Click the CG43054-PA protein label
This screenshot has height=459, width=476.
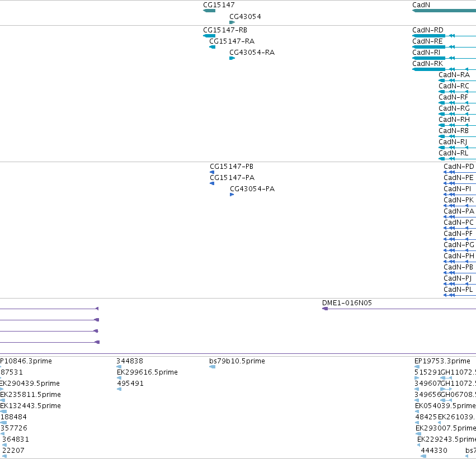[x=252, y=189]
